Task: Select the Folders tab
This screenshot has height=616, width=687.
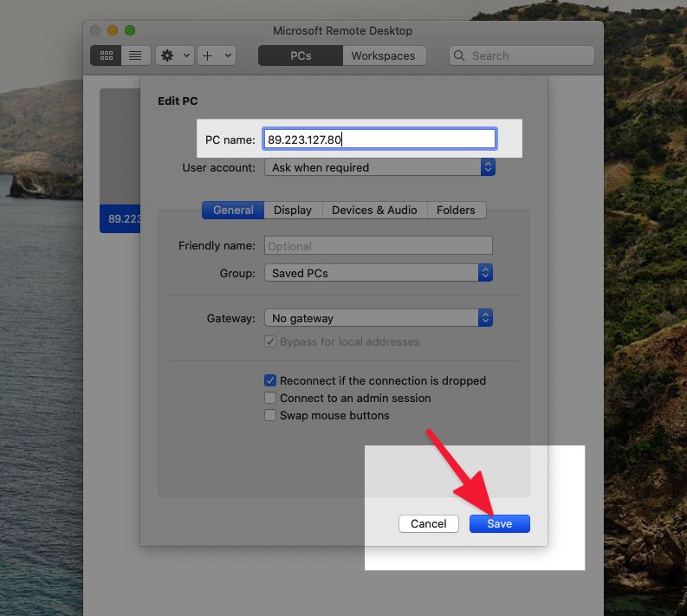Action: point(456,210)
